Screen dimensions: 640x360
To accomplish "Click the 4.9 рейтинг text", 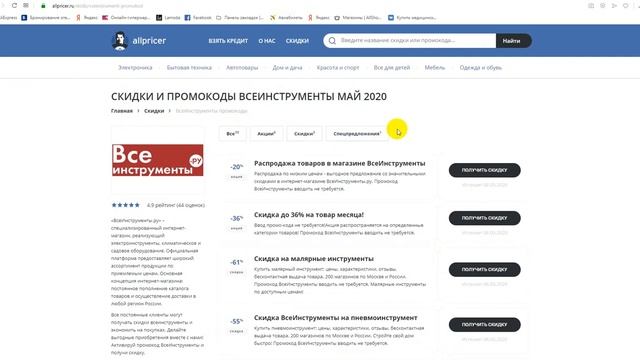I will (x=176, y=205).
